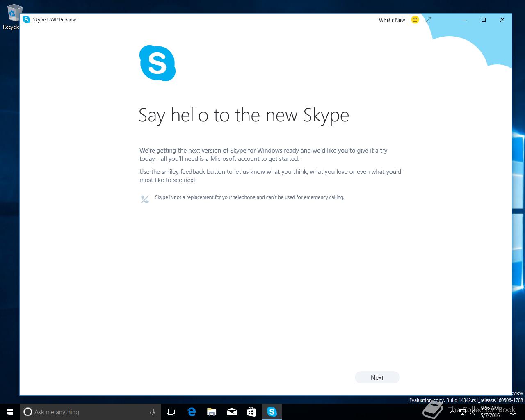Click the heading "Say hello to the new Skype"
Viewport: 525px width, 420px height.
244,115
